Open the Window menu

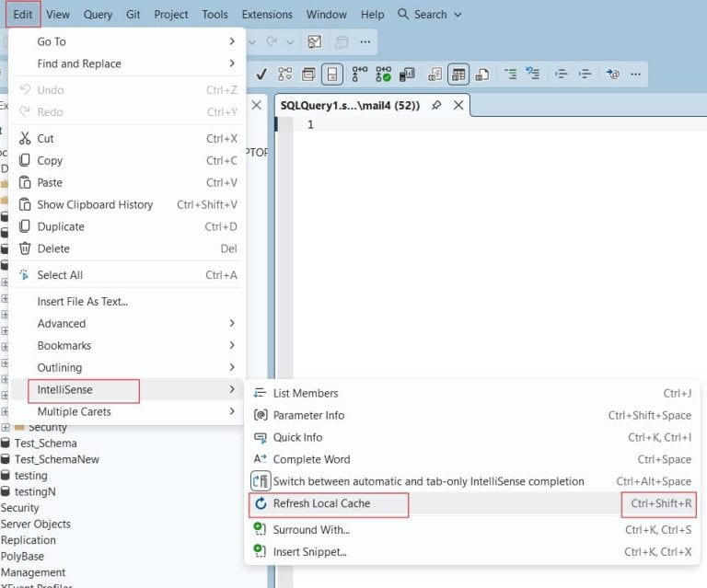(x=327, y=15)
